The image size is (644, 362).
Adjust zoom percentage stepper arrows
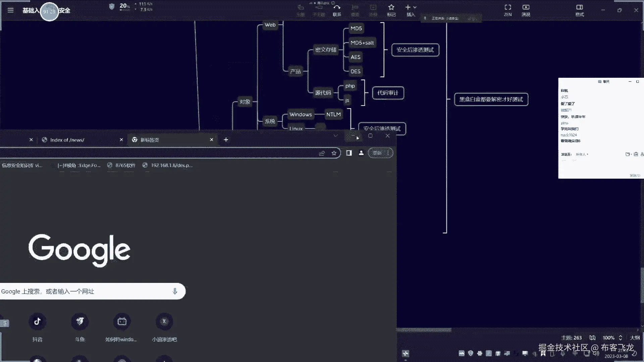tap(620, 338)
